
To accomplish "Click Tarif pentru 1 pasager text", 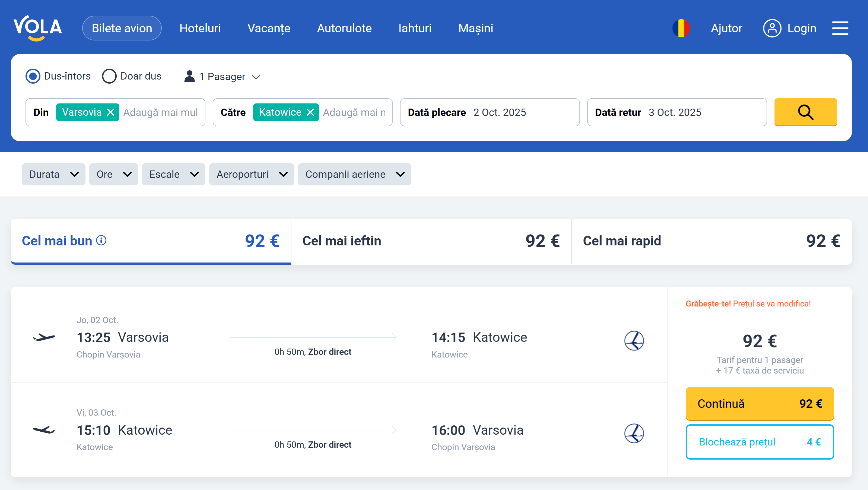I will pyautogui.click(x=759, y=360).
